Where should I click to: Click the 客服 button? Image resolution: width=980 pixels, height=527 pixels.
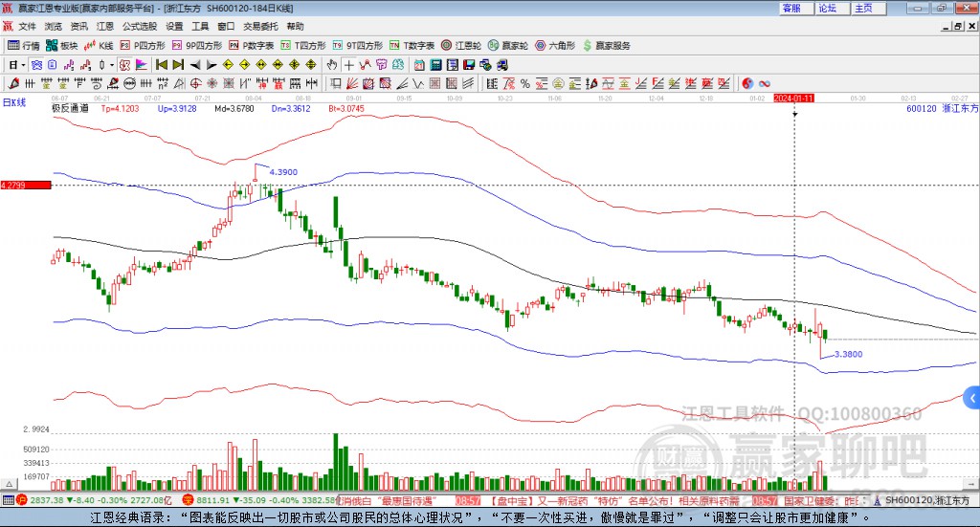point(796,8)
